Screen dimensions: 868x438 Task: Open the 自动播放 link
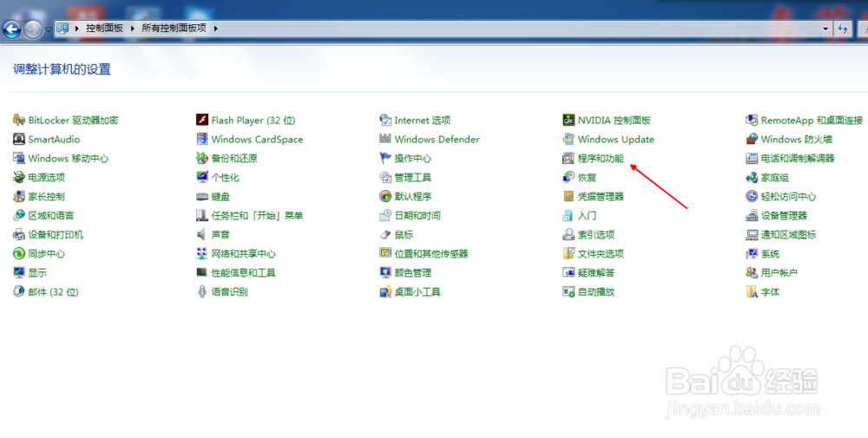pyautogui.click(x=596, y=292)
